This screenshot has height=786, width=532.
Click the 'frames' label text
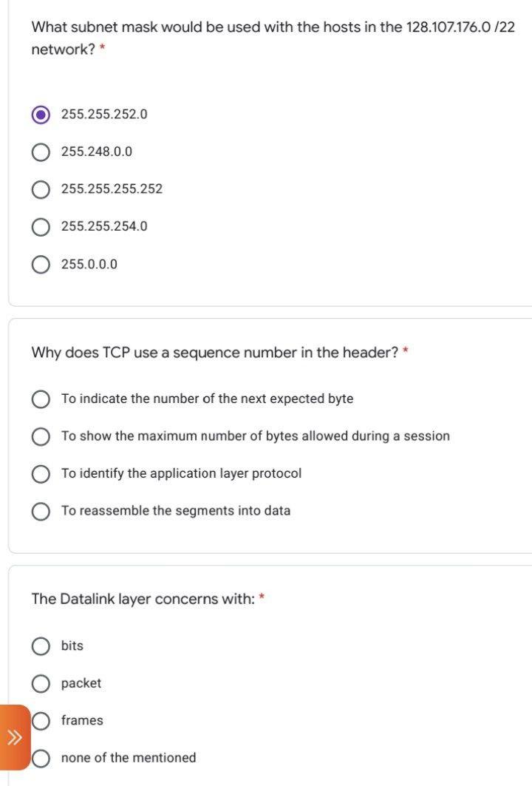[x=82, y=720]
